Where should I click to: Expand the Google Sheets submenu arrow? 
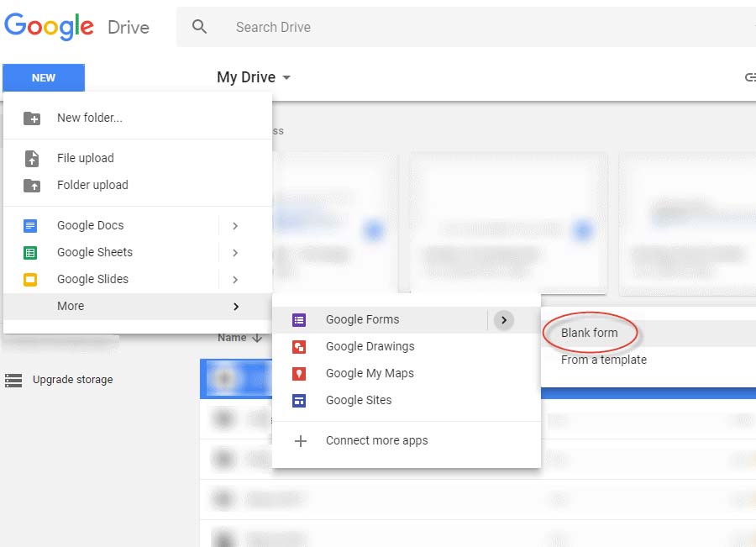[235, 253]
